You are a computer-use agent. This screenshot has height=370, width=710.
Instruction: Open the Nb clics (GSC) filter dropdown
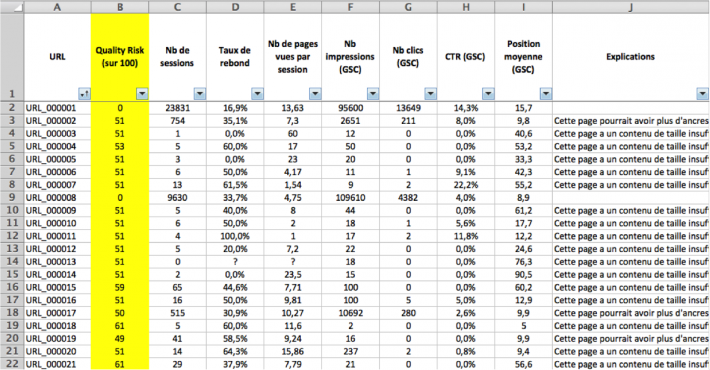click(x=431, y=94)
